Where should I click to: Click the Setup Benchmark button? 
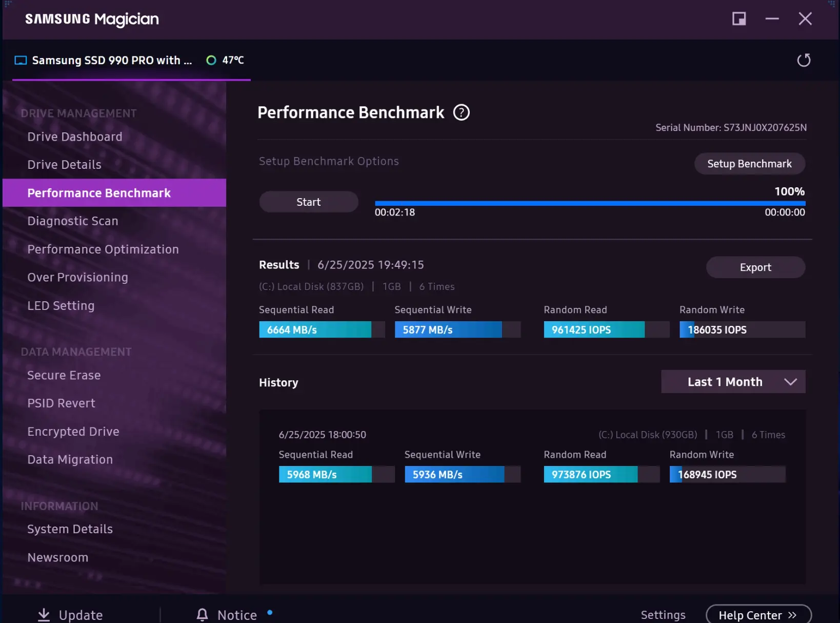click(x=750, y=164)
